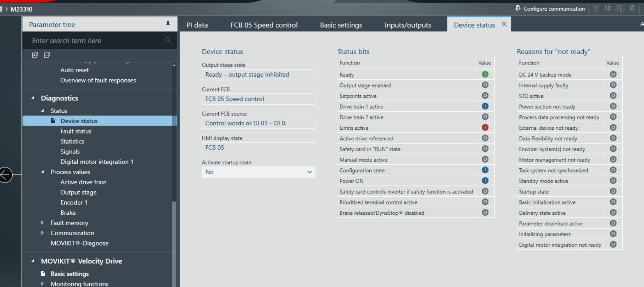This screenshot has width=644, height=287.
Task: Click the blue Power ON status indicator
Action: [485, 180]
